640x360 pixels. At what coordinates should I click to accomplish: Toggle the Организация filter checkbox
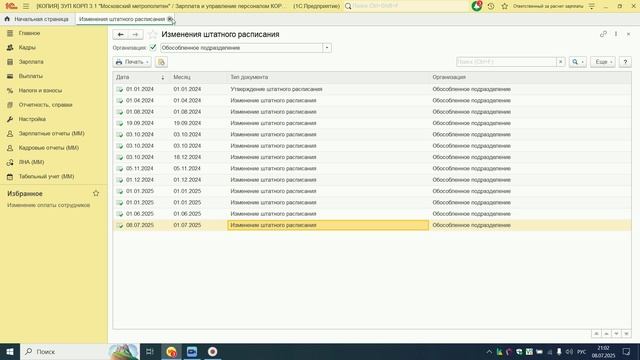click(153, 47)
